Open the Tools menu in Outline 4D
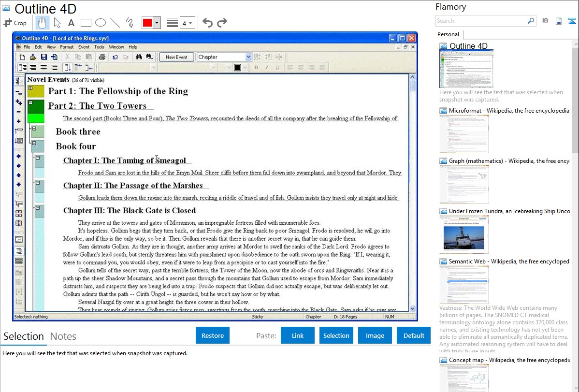This screenshot has width=579, height=392. (x=99, y=47)
